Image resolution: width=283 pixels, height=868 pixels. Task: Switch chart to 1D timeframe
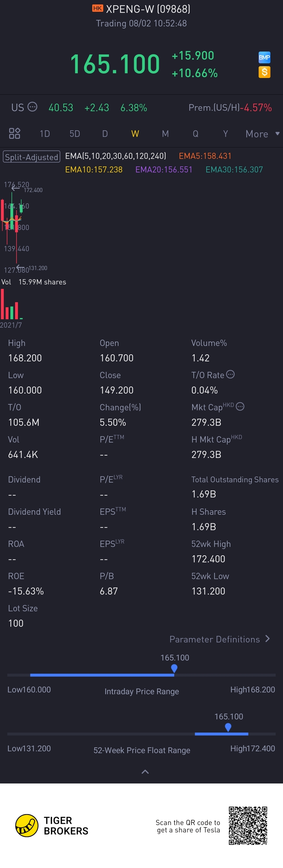coord(45,134)
